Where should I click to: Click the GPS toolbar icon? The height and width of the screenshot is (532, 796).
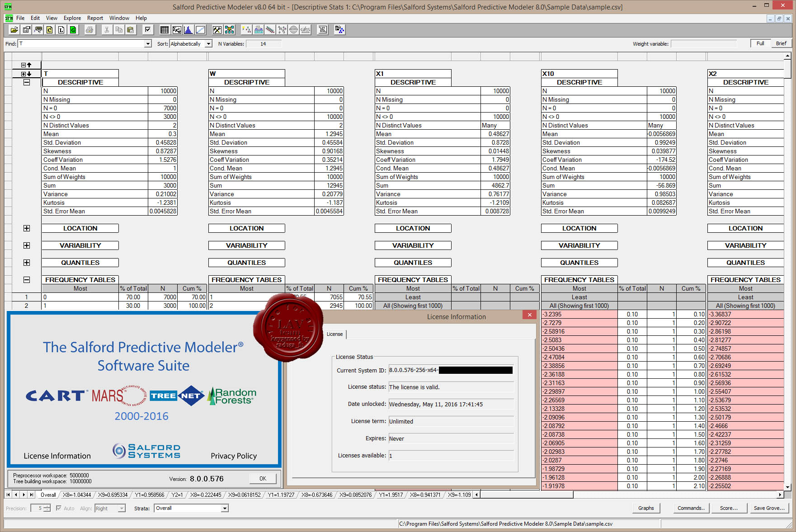pyautogui.click(x=305, y=30)
